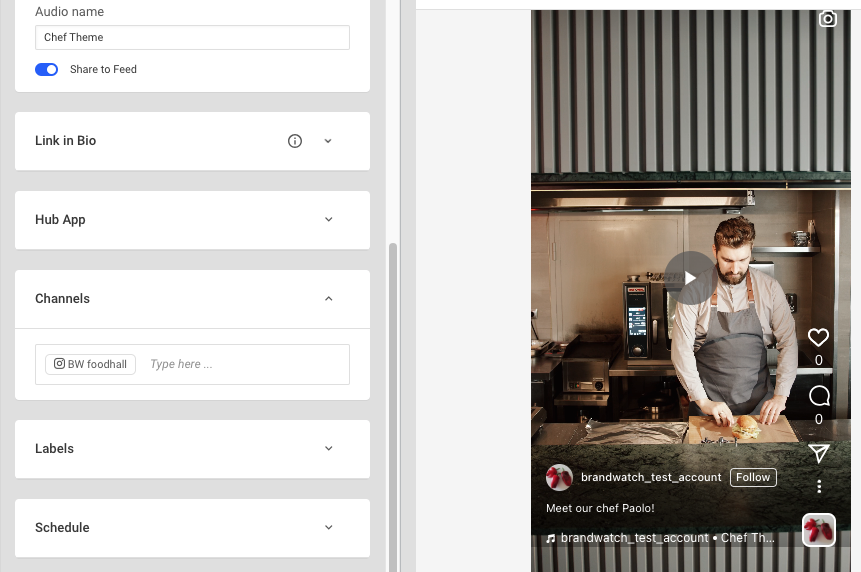Open the three-dot more options icon
The image size is (861, 572).
(819, 486)
